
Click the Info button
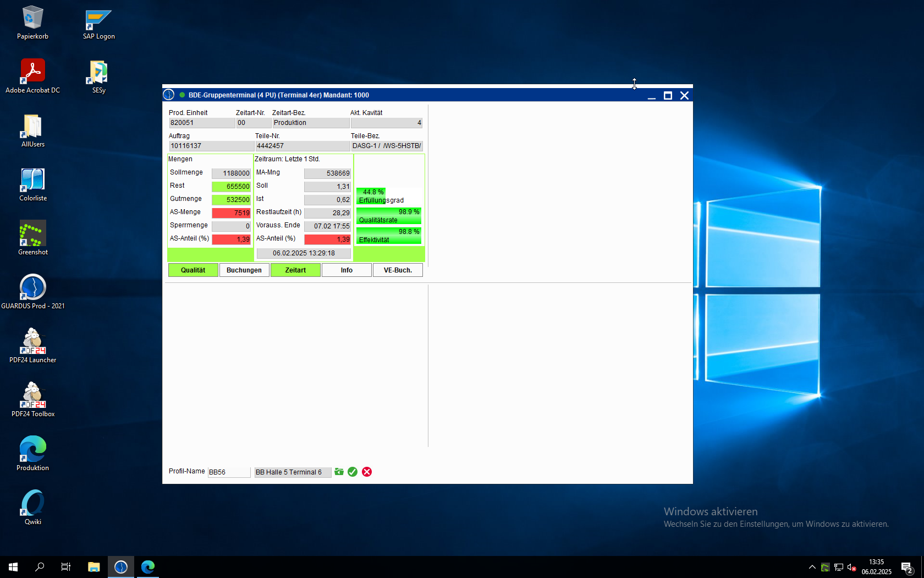tap(346, 270)
